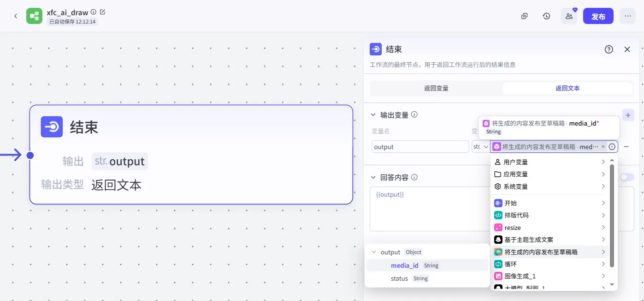Clear the selected media_id variable reference
The width and height of the screenshot is (644, 301).
pos(603,147)
